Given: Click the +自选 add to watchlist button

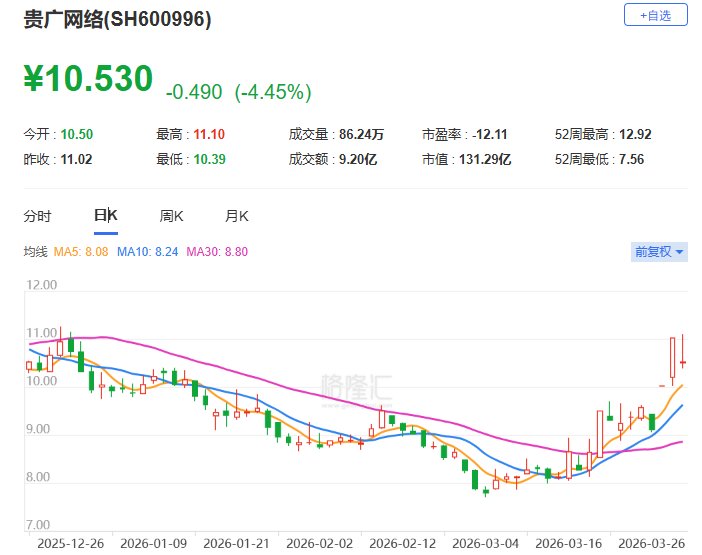Looking at the screenshot, I should click(x=656, y=15).
